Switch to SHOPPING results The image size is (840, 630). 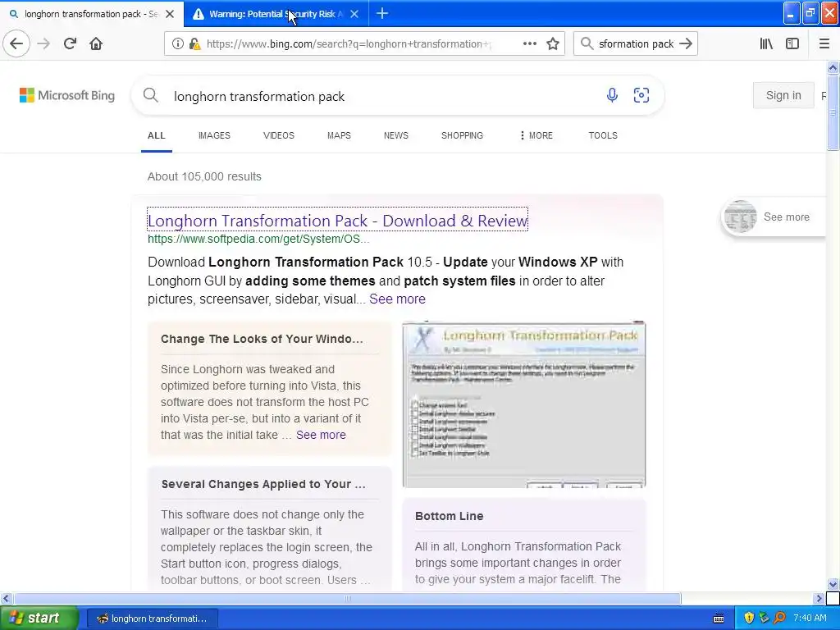[462, 135]
